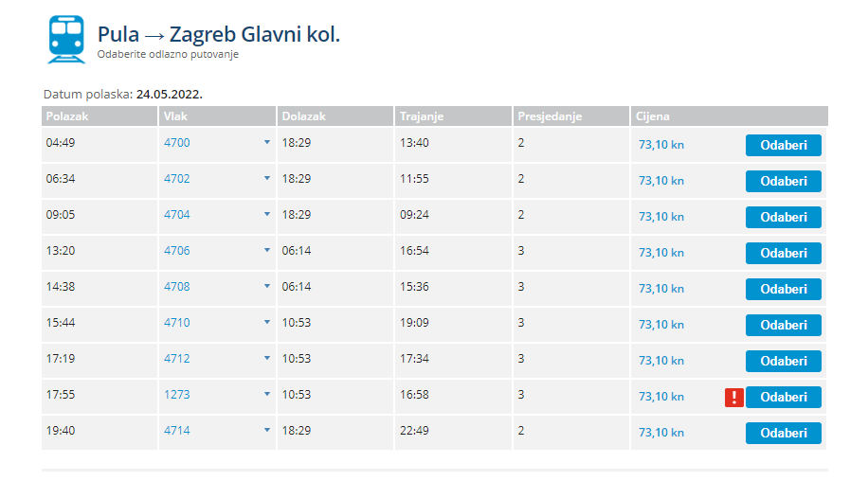
Task: Open train number 4706 link
Action: [x=176, y=251]
